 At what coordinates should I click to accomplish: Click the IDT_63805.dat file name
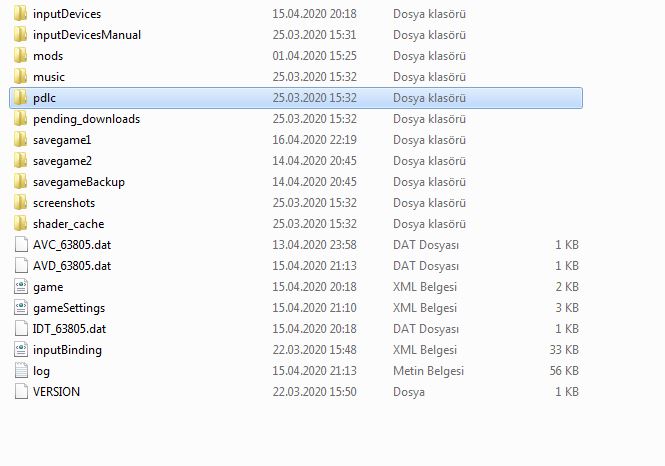(70, 329)
